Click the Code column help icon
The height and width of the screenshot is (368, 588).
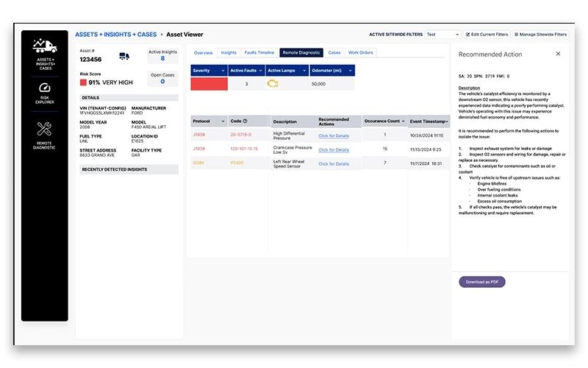point(245,121)
